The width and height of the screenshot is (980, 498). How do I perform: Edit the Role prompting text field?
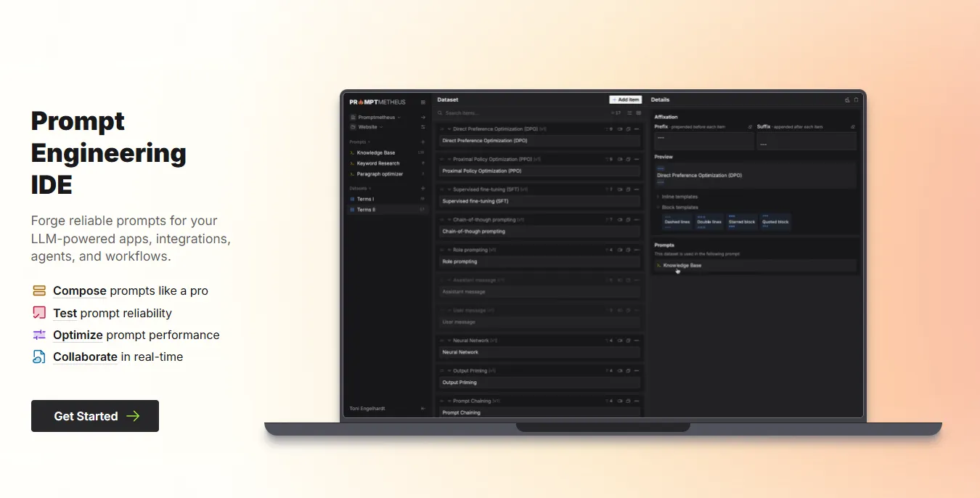coord(540,262)
